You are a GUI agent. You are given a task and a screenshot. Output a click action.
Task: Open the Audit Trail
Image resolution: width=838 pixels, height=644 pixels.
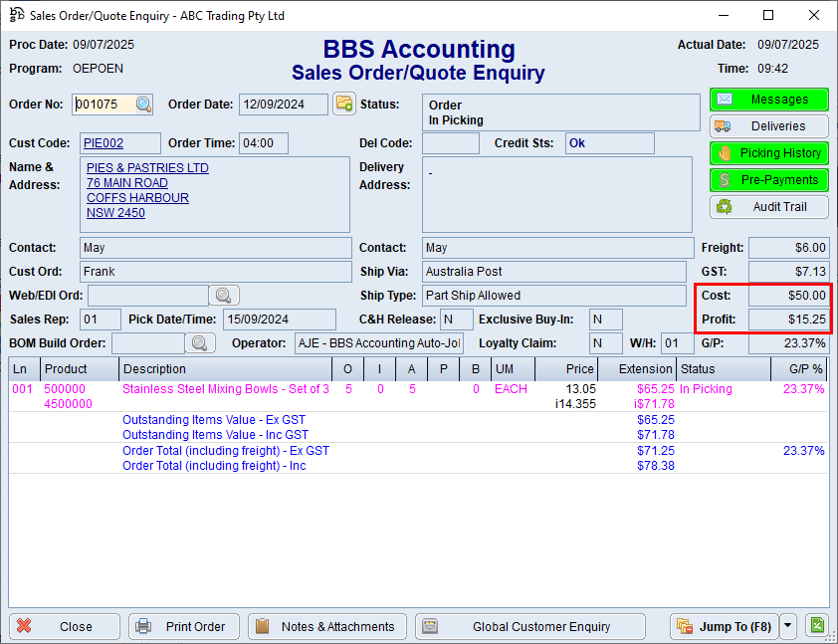point(768,207)
